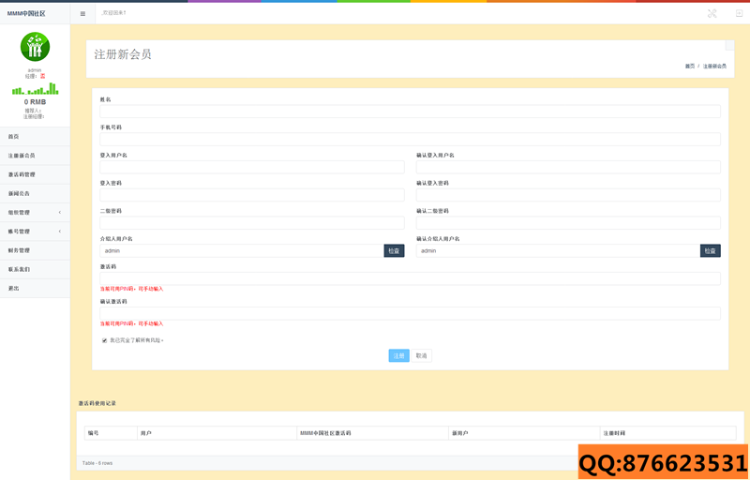Click the small square widget on the page title card

[729, 45]
